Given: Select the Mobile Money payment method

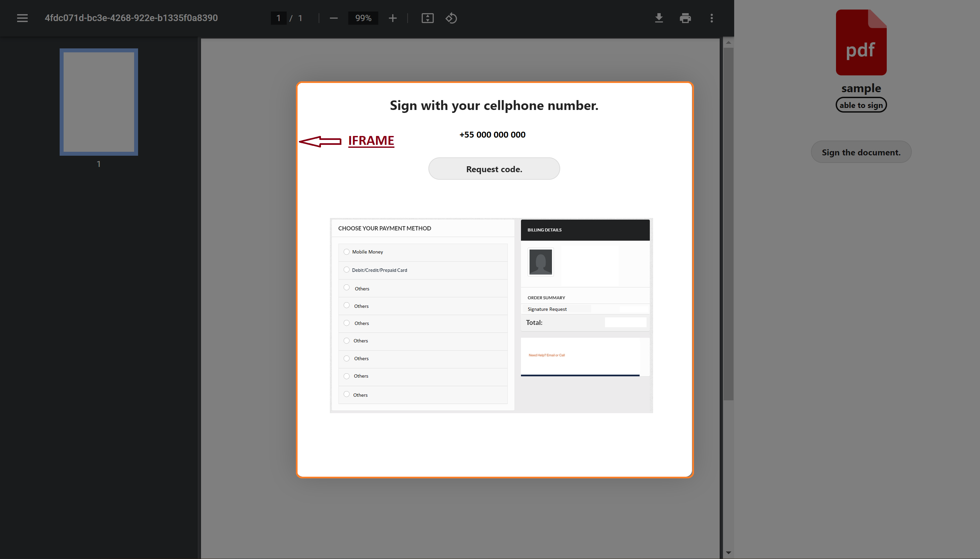Looking at the screenshot, I should tap(346, 252).
